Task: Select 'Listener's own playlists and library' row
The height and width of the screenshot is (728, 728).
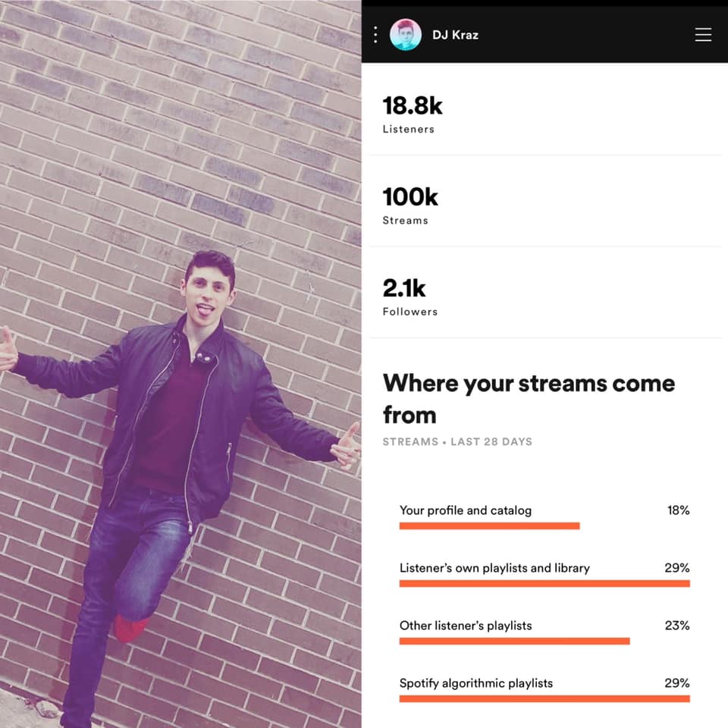Action: pyautogui.click(x=544, y=574)
